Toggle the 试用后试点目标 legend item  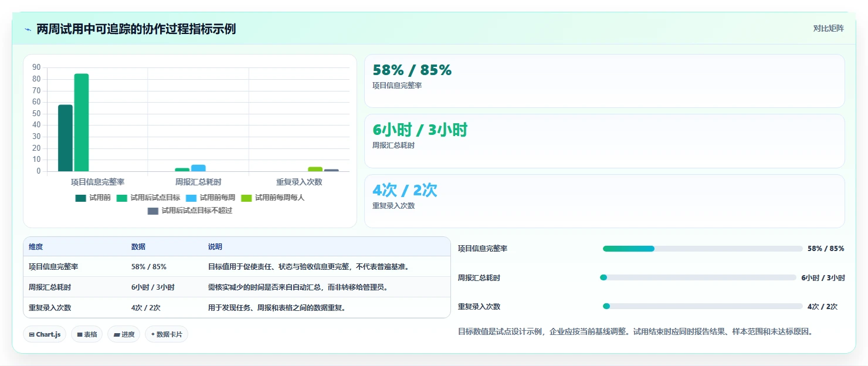tap(148, 198)
